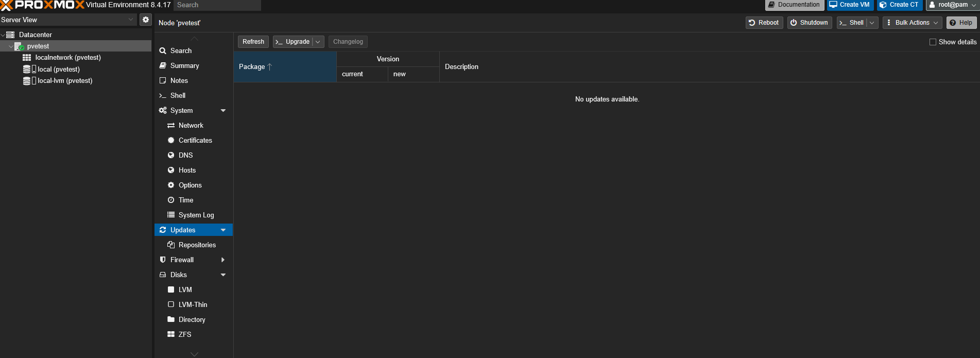
Task: Open the Server View selector
Action: click(x=67, y=20)
